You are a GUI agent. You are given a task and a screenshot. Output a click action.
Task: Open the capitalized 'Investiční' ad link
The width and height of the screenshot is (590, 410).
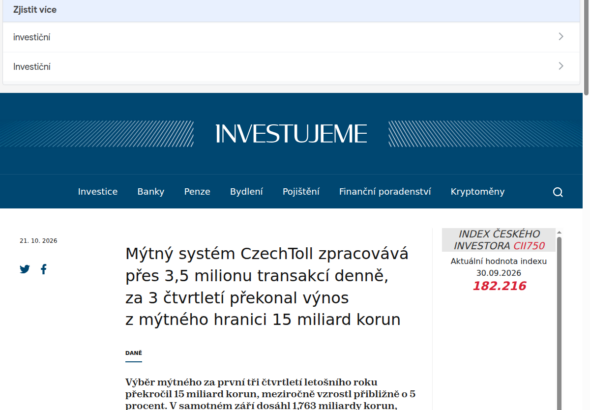pos(291,67)
